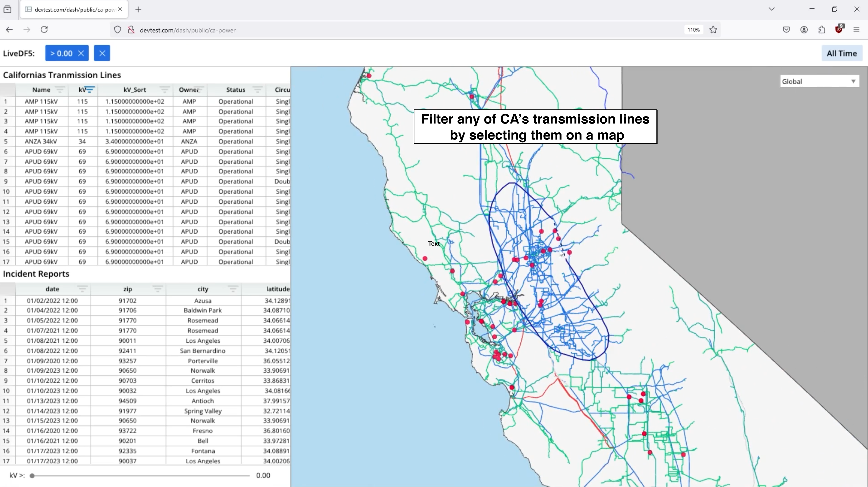The image size is (868, 487).
Task: Toggle the tracking protection shield
Action: (117, 30)
